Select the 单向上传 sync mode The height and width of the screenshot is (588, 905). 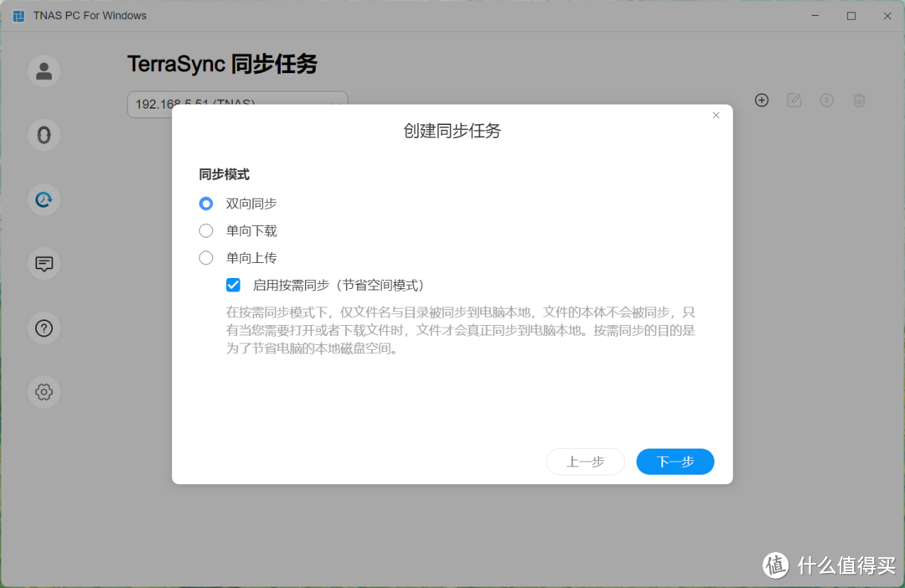[205, 257]
